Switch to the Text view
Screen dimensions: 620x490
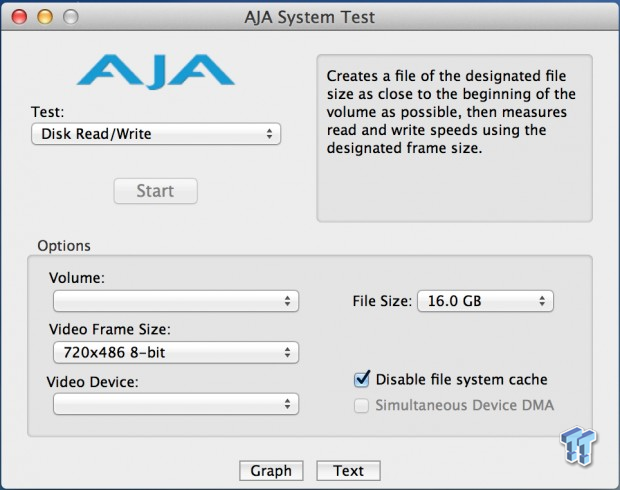(348, 471)
